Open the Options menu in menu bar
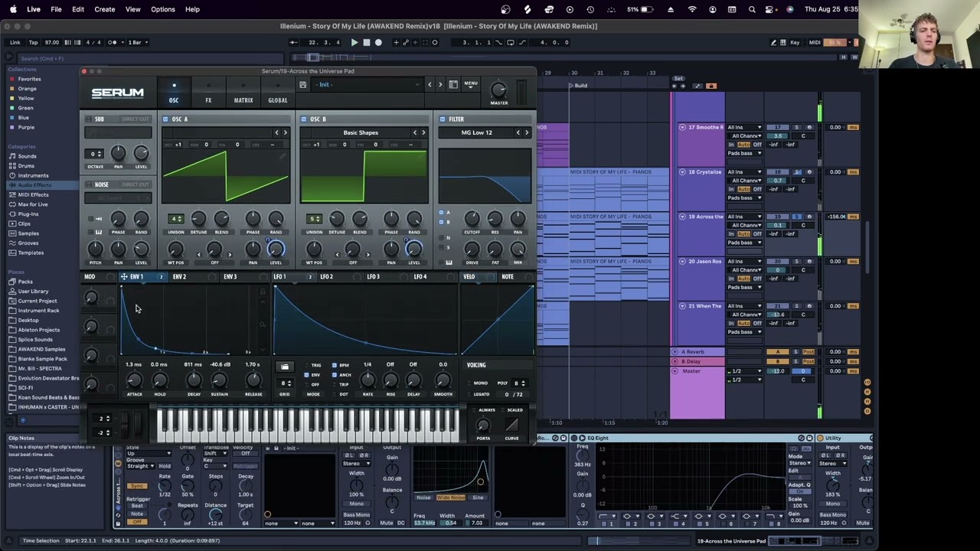This screenshot has height=551, width=980. tap(163, 9)
